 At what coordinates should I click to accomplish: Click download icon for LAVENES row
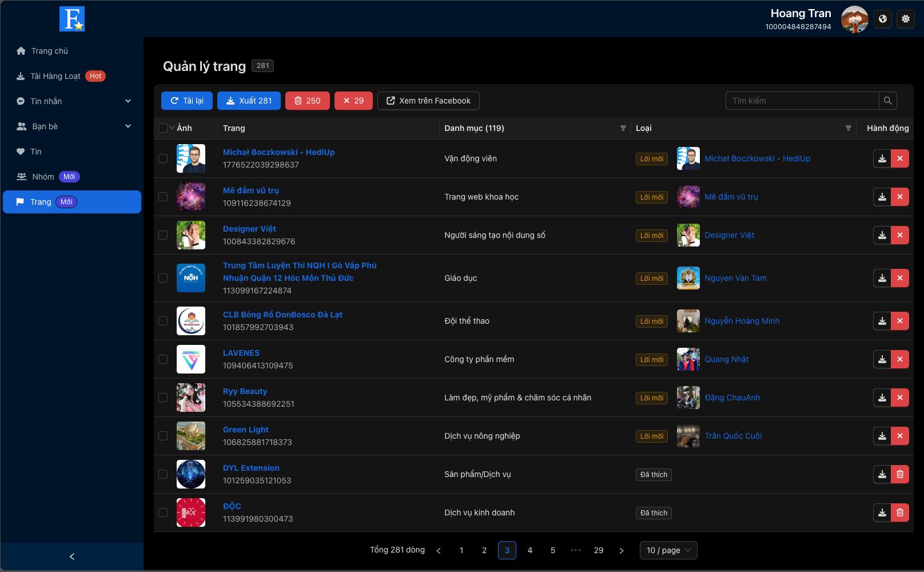point(882,359)
